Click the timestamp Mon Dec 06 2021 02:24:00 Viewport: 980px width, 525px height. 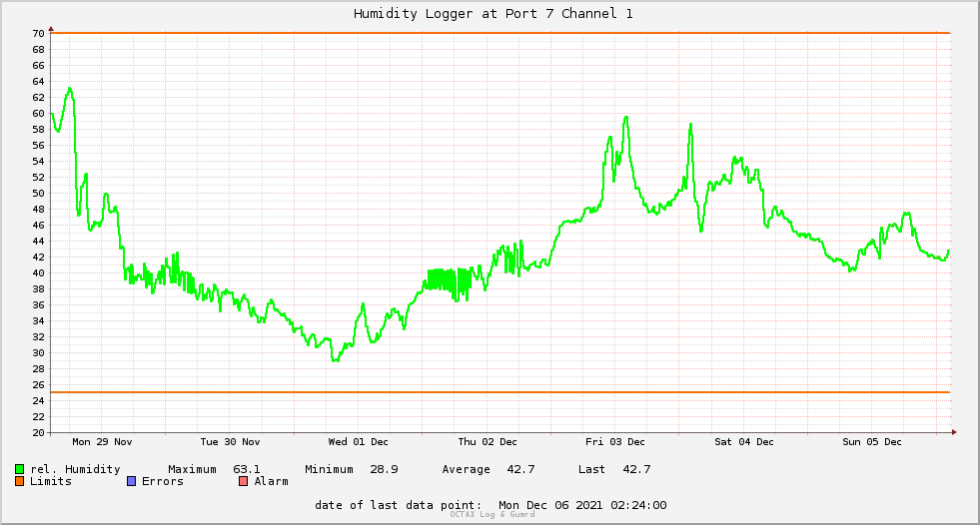click(x=582, y=505)
